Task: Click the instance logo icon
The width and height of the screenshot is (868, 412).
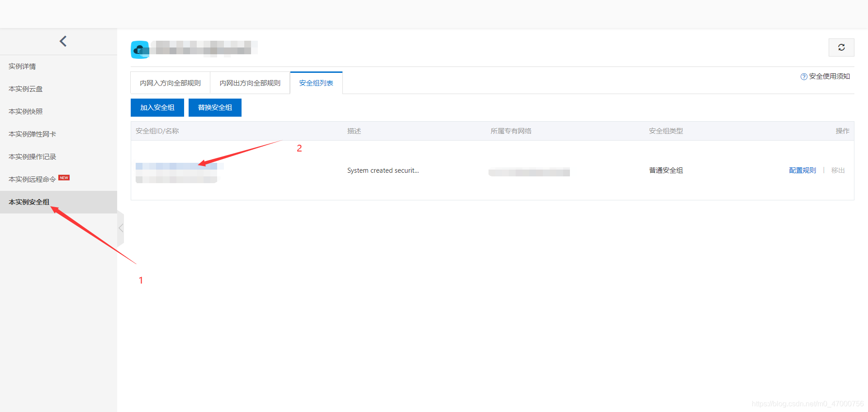Action: click(x=140, y=50)
